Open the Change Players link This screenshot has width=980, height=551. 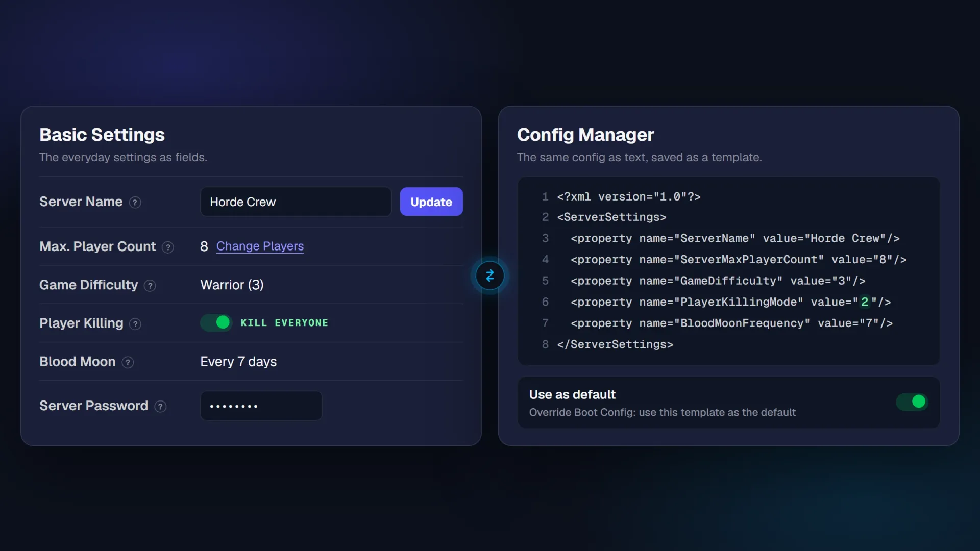[260, 246]
